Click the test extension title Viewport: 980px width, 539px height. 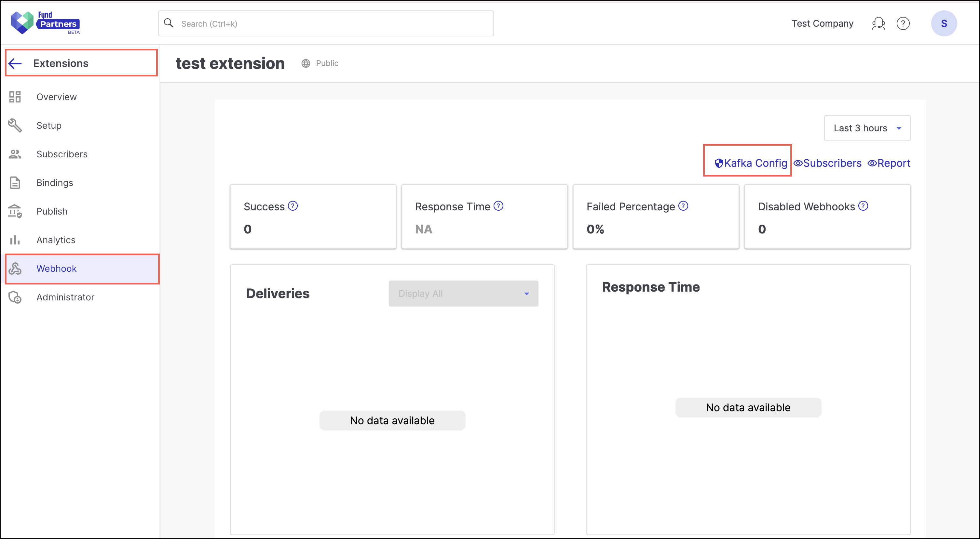230,63
